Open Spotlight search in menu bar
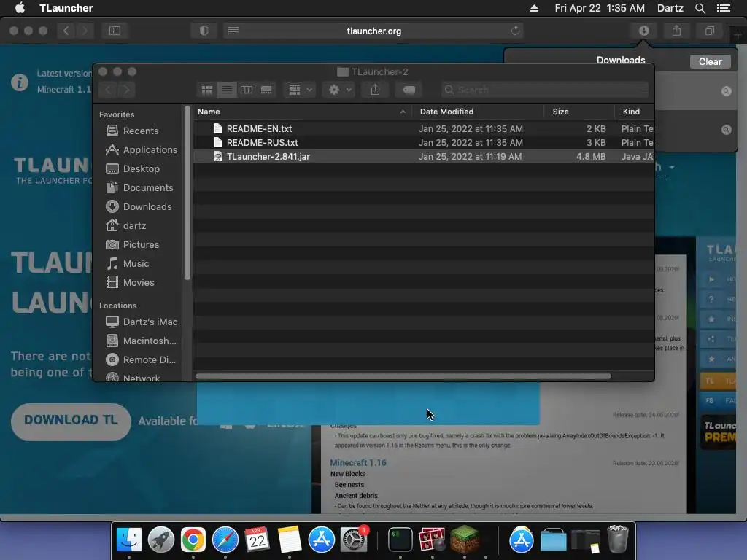747x560 pixels. coord(700,8)
